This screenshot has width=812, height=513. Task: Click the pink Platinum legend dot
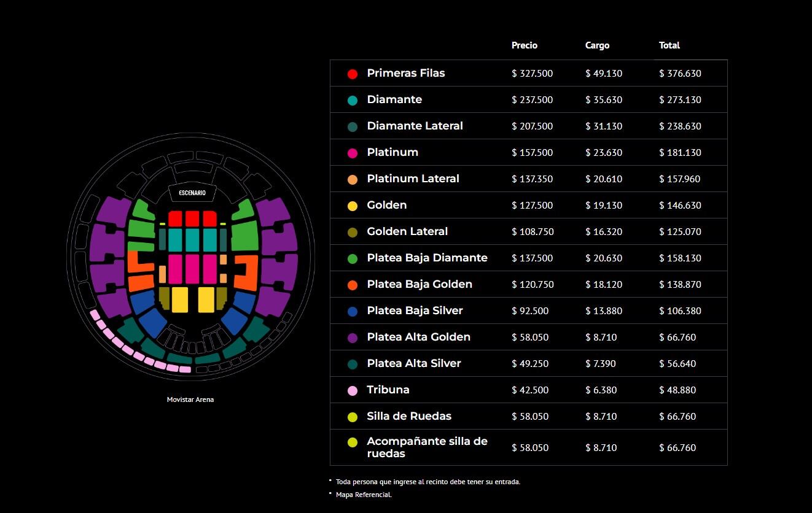tap(353, 153)
